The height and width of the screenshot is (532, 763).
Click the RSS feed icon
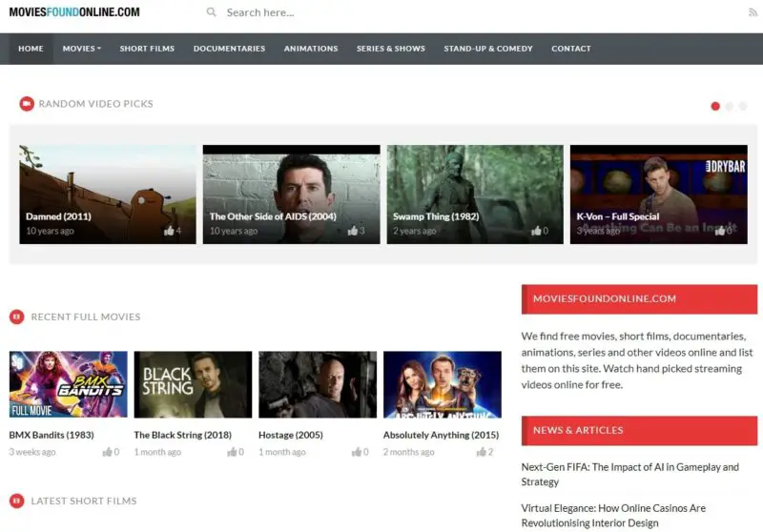(x=753, y=12)
